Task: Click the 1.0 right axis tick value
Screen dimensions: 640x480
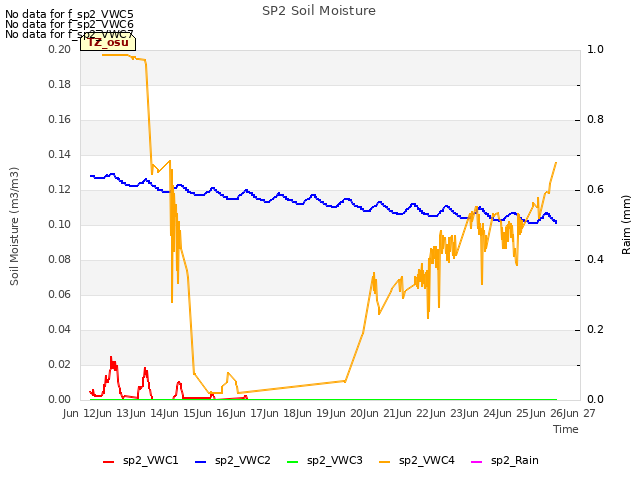Action: pos(596,49)
